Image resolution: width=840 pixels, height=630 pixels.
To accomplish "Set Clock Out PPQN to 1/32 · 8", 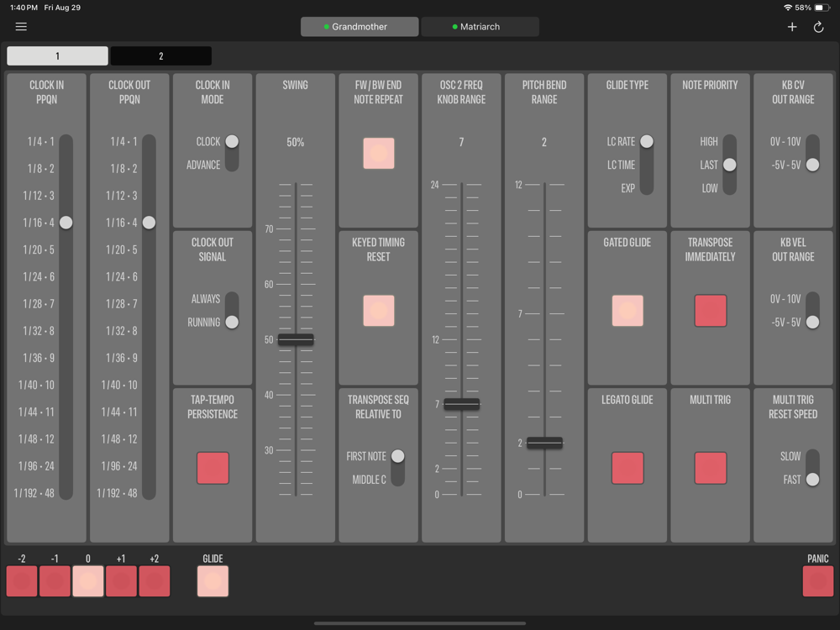I will click(122, 330).
